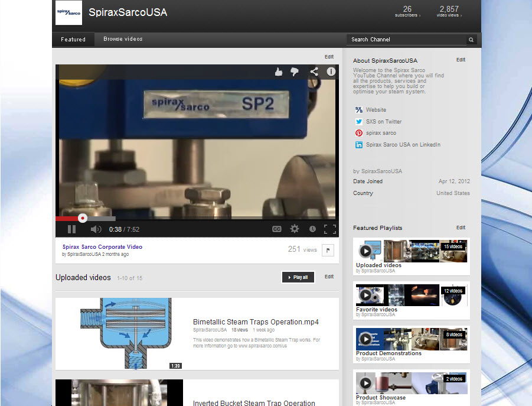This screenshot has height=406, width=532.
Task: Open the Spirax Sarco Corporate Video title
Action: point(102,247)
